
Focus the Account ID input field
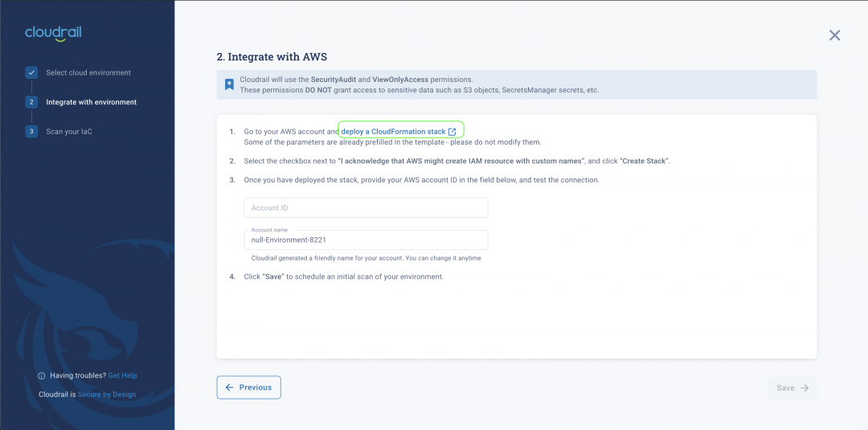tap(366, 207)
